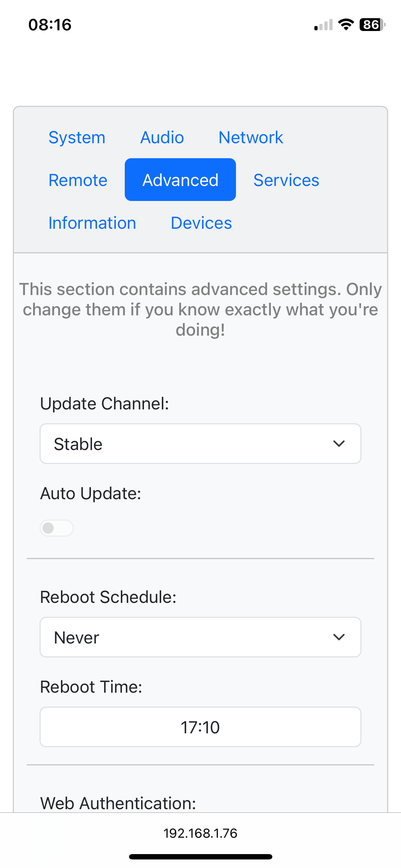Click the chevron on Reboot Schedule selector

click(x=339, y=637)
